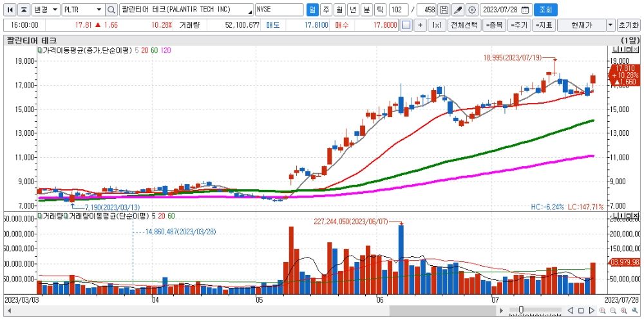Viewport: 644px width, 320px height.
Task: Select the drawing pen tool icon
Action: [459, 10]
